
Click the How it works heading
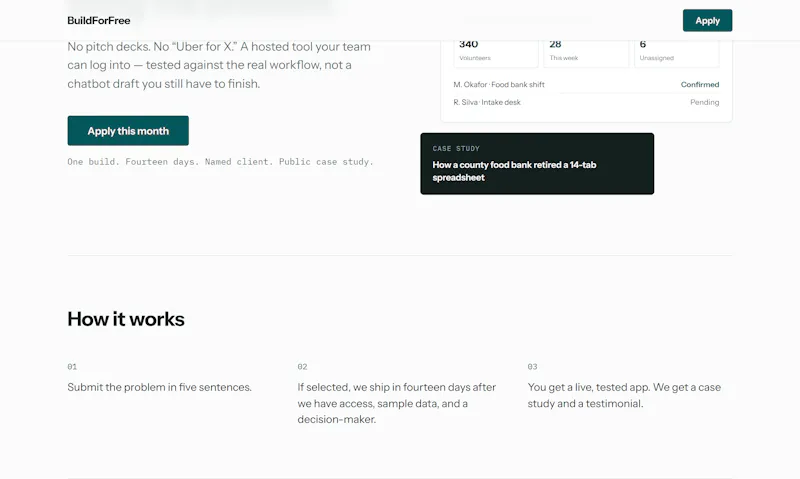pos(126,319)
